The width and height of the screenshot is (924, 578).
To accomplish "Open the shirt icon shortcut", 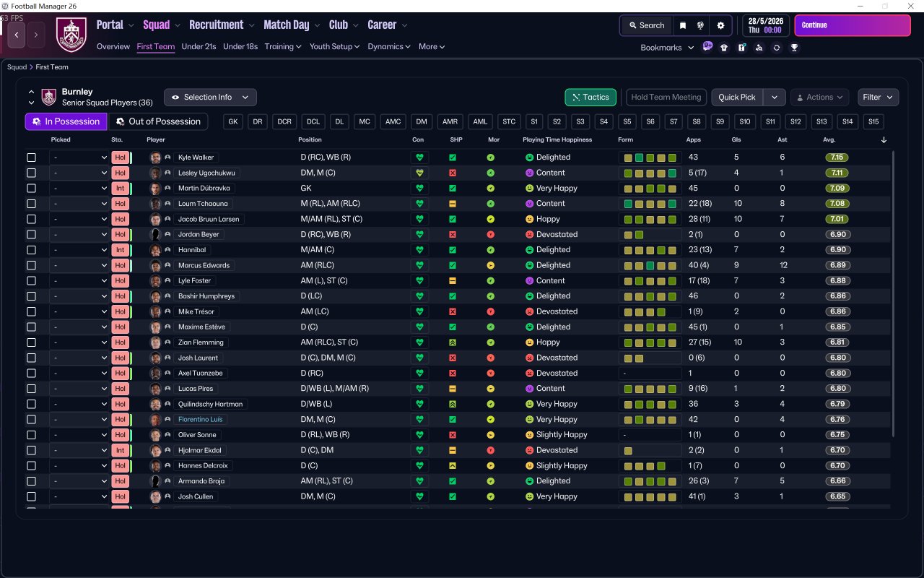I will tap(724, 48).
